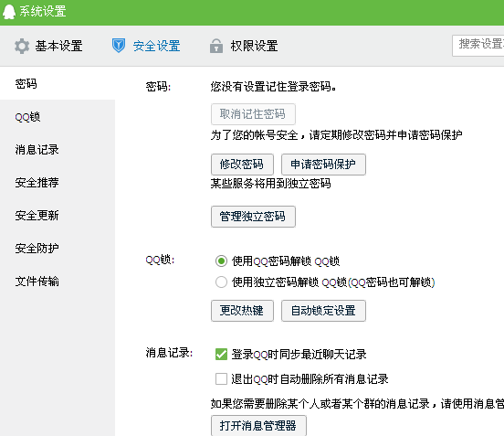This screenshot has height=436, width=504.
Task: Click the 申请密码保护 button
Action: [323, 165]
